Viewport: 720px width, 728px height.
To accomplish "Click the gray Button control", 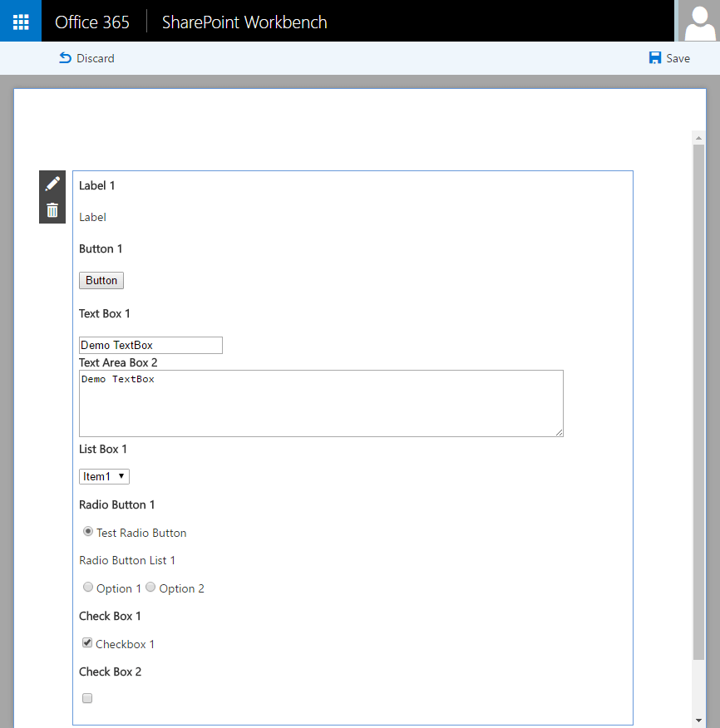I will pos(101,280).
